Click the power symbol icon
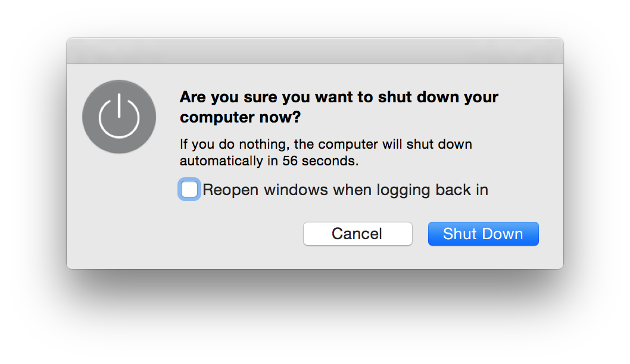Image resolution: width=630 pixels, height=364 pixels. pos(119,117)
